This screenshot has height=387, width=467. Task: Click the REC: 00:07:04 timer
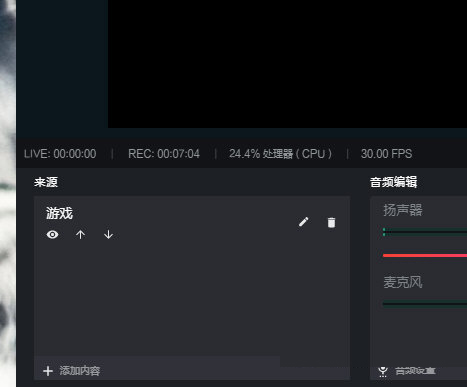point(164,154)
